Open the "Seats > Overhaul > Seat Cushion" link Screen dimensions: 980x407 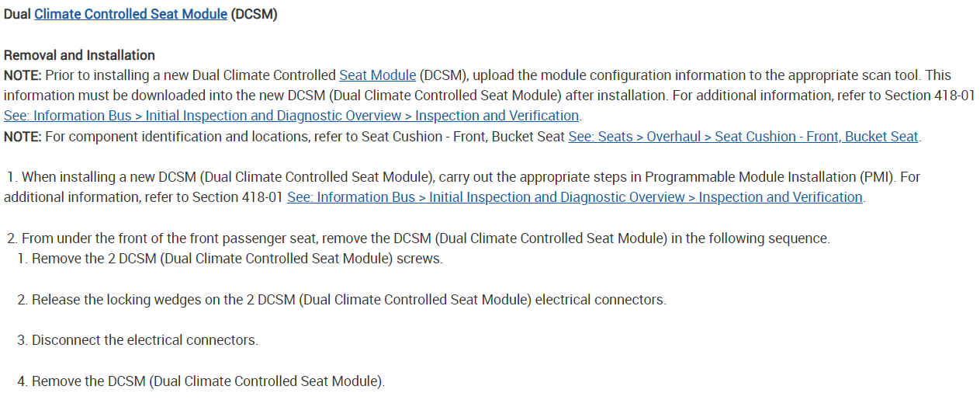(x=743, y=137)
